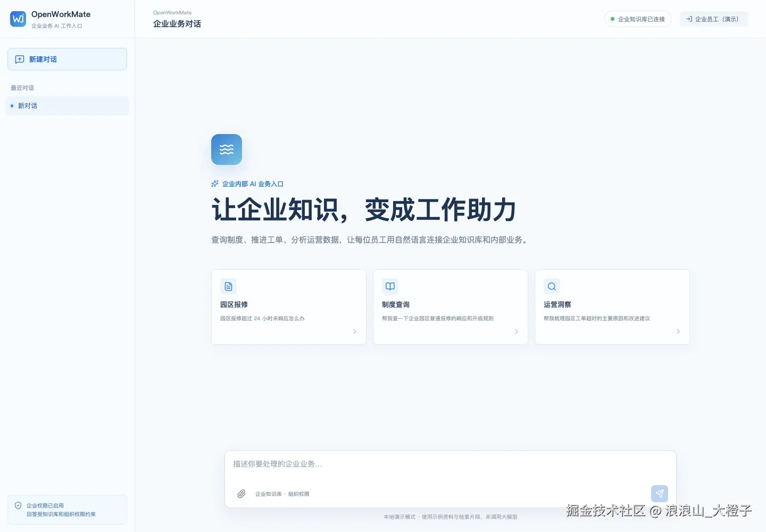This screenshot has height=532, width=766.
Task: Choose the 园区报修 suggestion card title
Action: (x=234, y=305)
